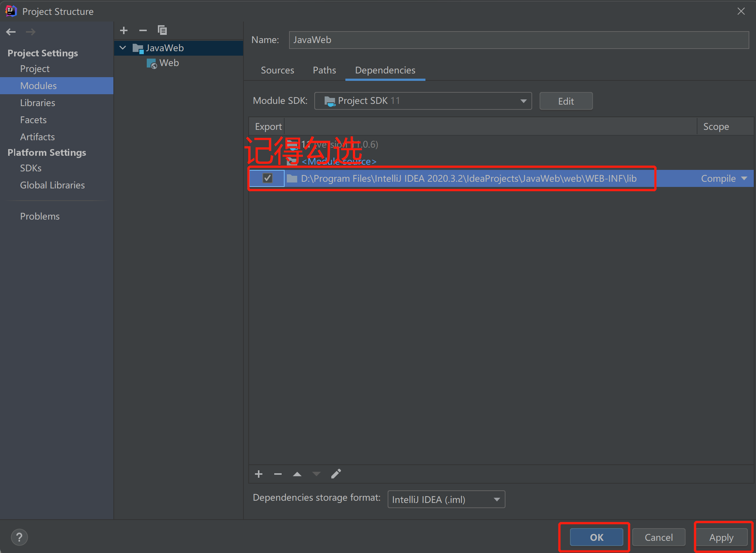Viewport: 756px width, 553px height.
Task: Open the Module SDK dropdown
Action: [x=422, y=101]
